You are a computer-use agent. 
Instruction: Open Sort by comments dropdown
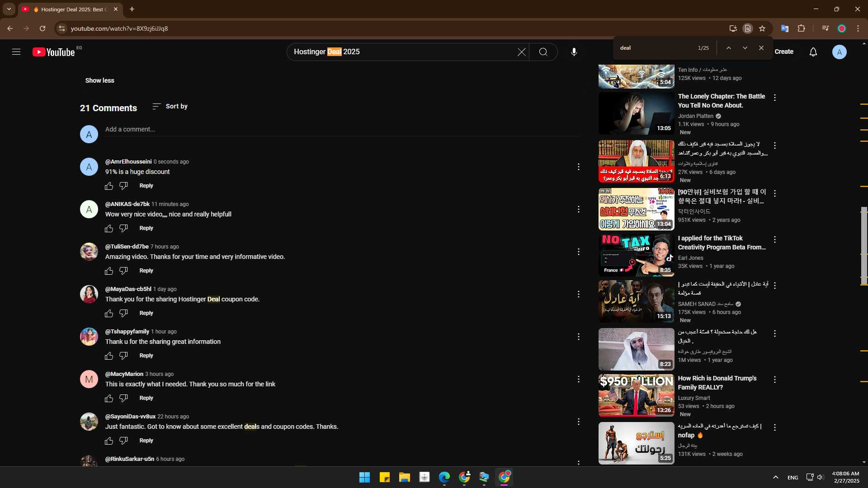point(170,106)
